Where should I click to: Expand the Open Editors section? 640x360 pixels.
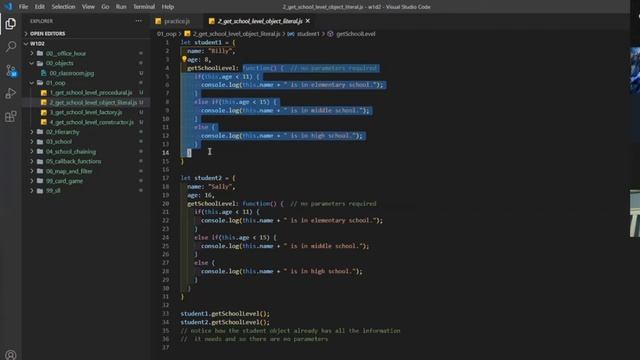coord(86,33)
